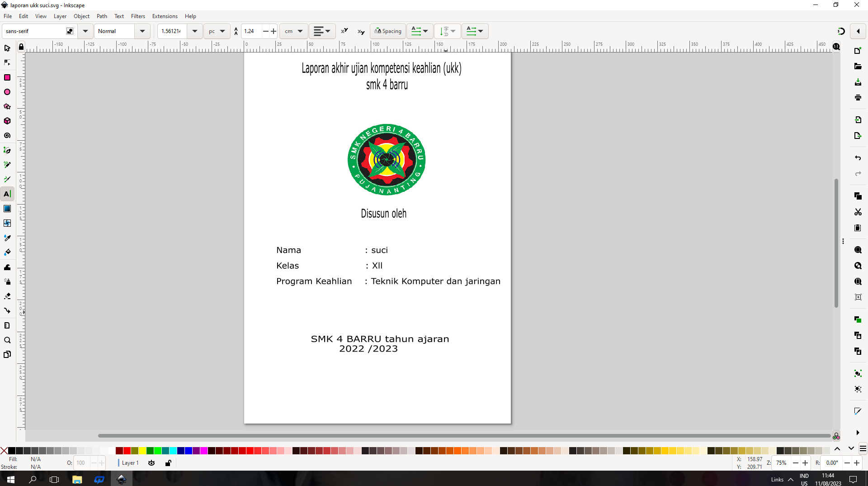Click the Spacing button
868x486 pixels.
(388, 31)
